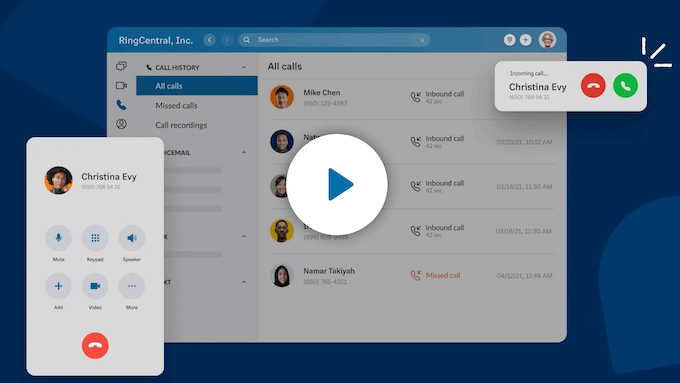The image size is (680, 383).
Task: Select Missed calls
Action: click(176, 105)
